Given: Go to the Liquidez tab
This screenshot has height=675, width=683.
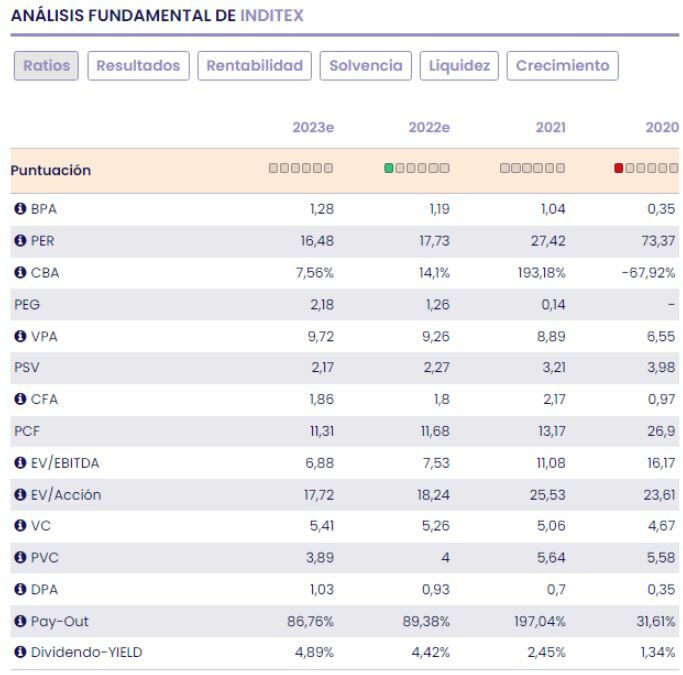Looking at the screenshot, I should coord(459,66).
